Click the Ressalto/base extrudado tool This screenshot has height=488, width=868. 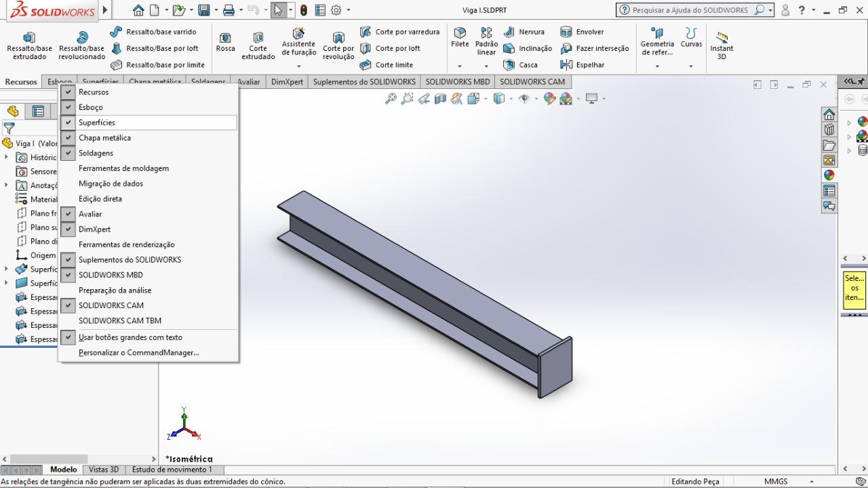click(x=29, y=45)
